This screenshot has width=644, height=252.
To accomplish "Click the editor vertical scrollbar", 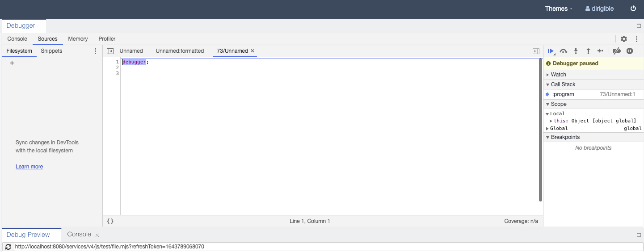I will coord(540,130).
